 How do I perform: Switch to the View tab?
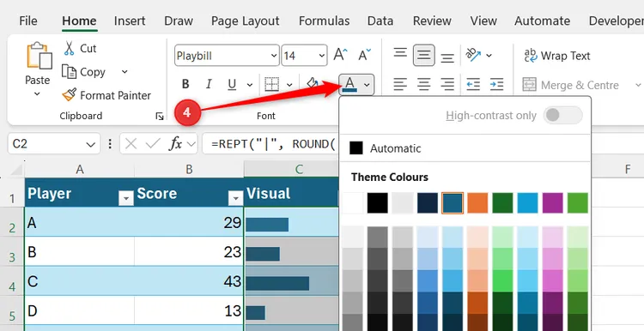coord(483,21)
